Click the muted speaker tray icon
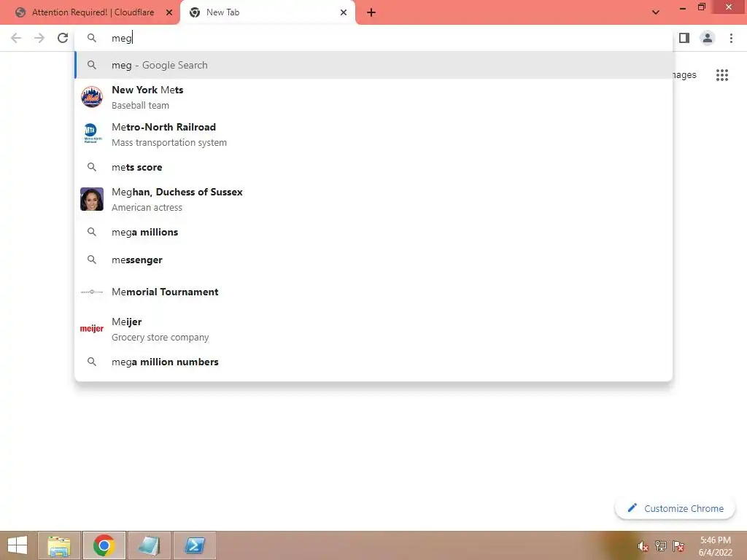Viewport: 747px width, 560px height. point(643,546)
